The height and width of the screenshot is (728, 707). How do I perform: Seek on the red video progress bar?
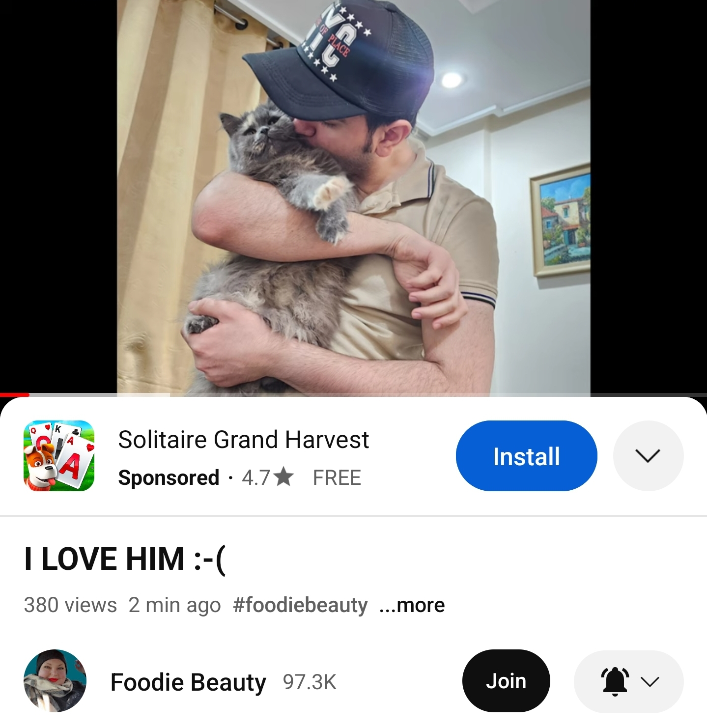[15, 394]
